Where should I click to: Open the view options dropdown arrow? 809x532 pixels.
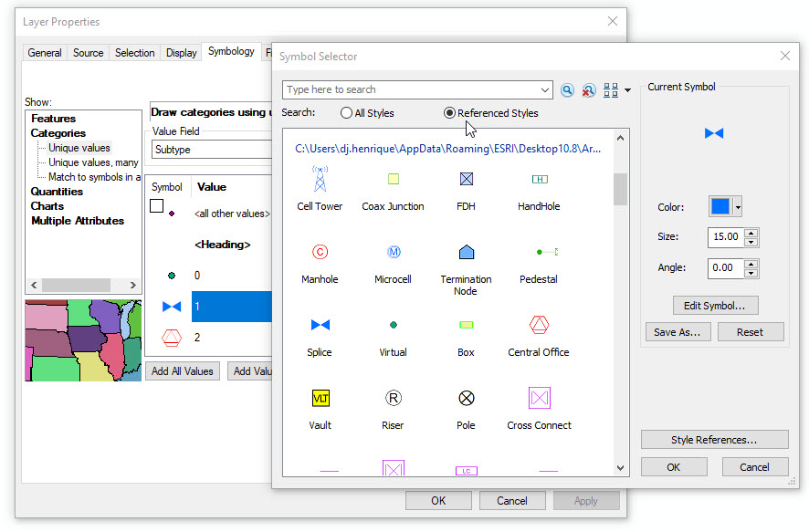tap(627, 90)
